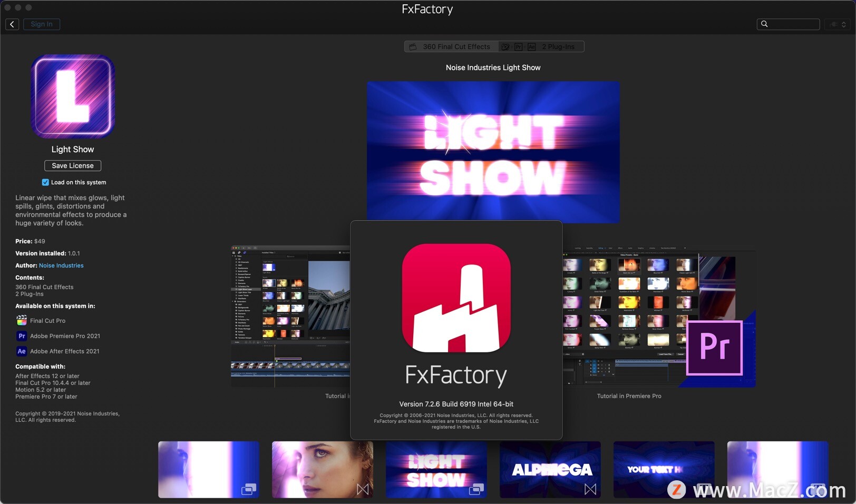
Task: Click the large Pr badge on tutorial thumbnail
Action: click(715, 348)
